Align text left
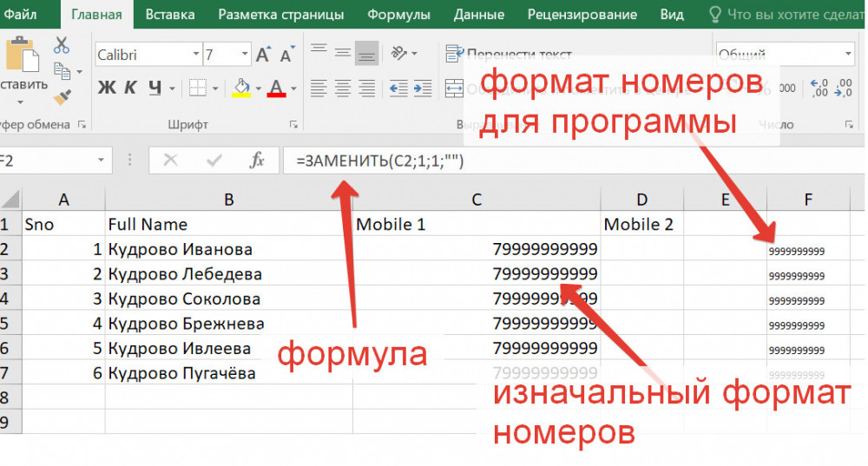The width and height of the screenshot is (868, 466). pos(319,88)
